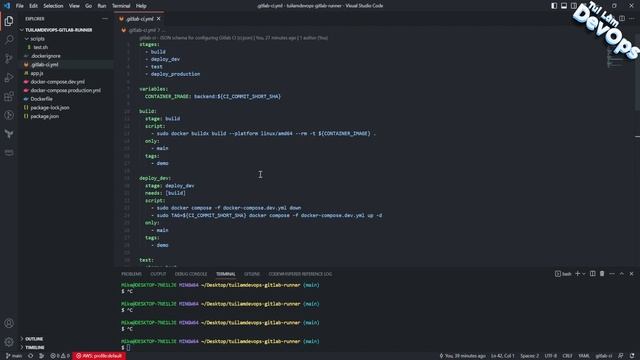Change encoding via UTF-8 status item
The height and width of the screenshot is (360, 640).
(x=551, y=356)
